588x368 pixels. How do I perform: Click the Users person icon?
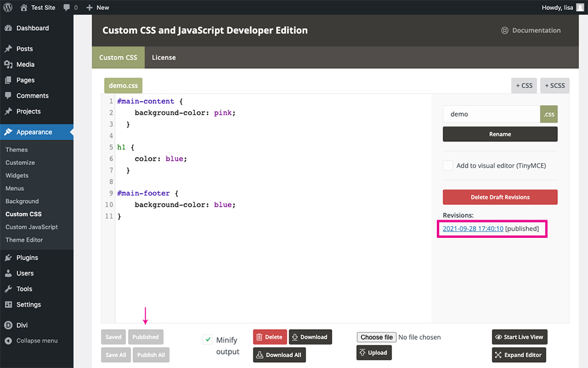8,273
